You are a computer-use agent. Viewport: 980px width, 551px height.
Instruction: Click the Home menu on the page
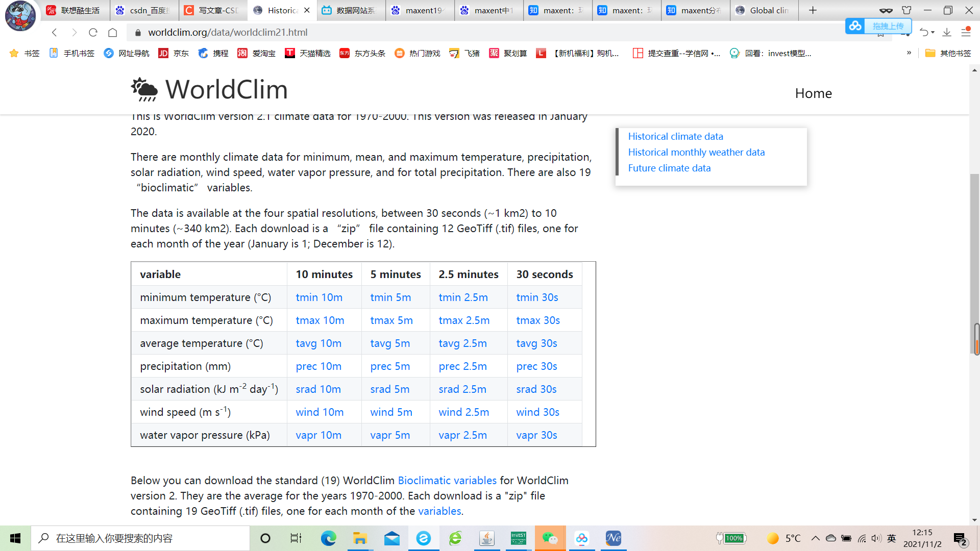coord(813,93)
